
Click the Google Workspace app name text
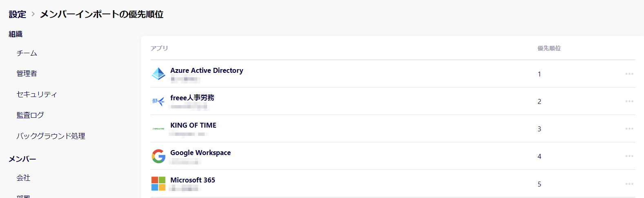pyautogui.click(x=201, y=153)
